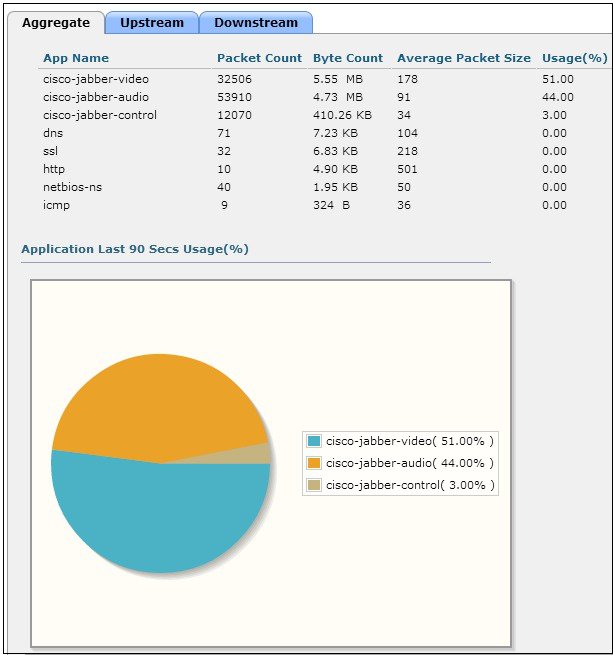Select the http app row name
Screen dimensions: 613x655
[54, 169]
